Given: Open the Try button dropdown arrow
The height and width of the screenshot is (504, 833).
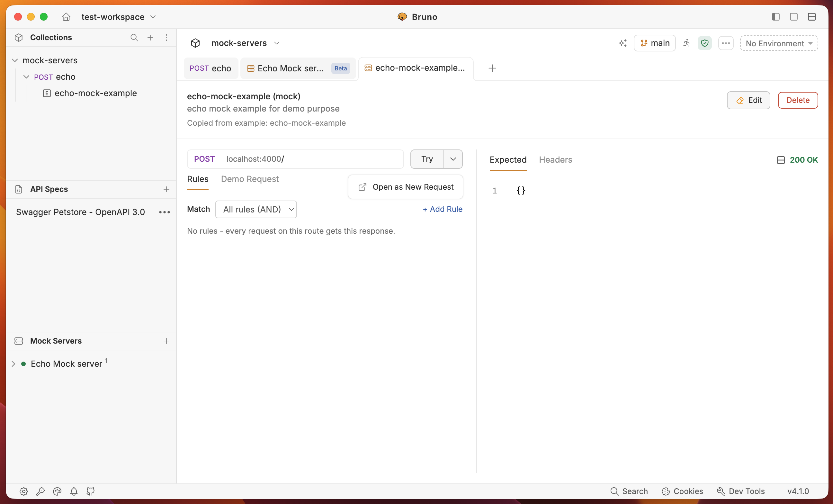Looking at the screenshot, I should pyautogui.click(x=453, y=159).
